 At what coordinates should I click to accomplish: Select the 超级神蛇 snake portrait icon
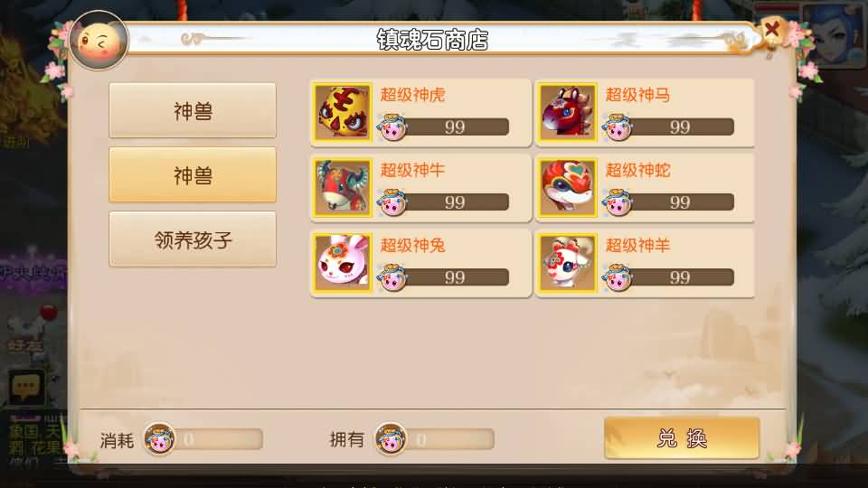coord(568,188)
